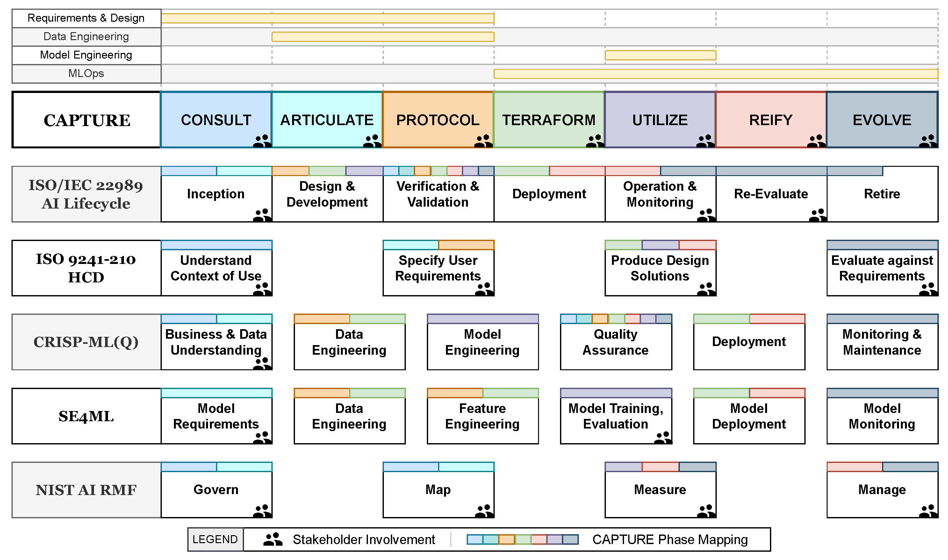Click the SE4ML row label
The height and width of the screenshot is (560, 948).
[86, 416]
